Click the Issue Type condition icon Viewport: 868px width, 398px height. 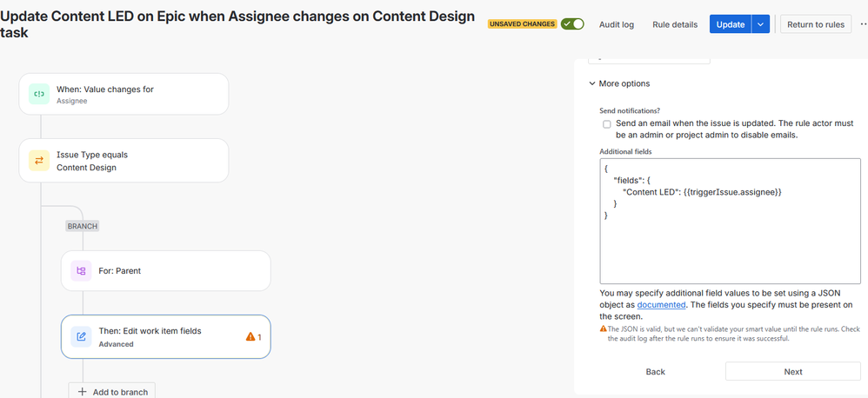[x=39, y=161]
